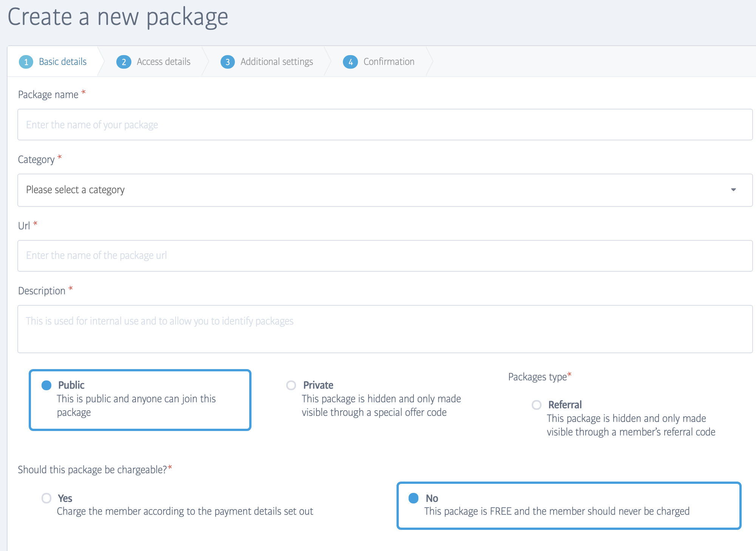The image size is (756, 551).
Task: Click into the Url input field
Action: click(x=384, y=255)
